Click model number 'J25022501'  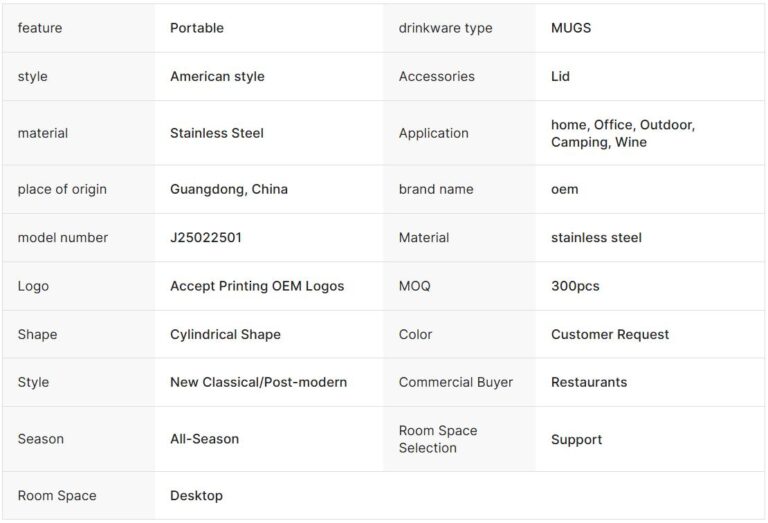(x=206, y=237)
